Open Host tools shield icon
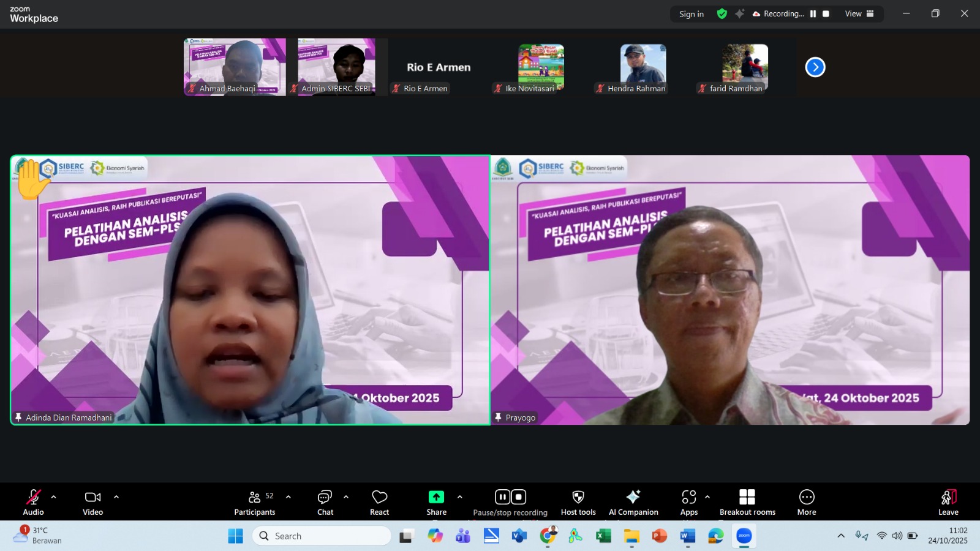Image resolution: width=980 pixels, height=551 pixels. click(x=578, y=502)
